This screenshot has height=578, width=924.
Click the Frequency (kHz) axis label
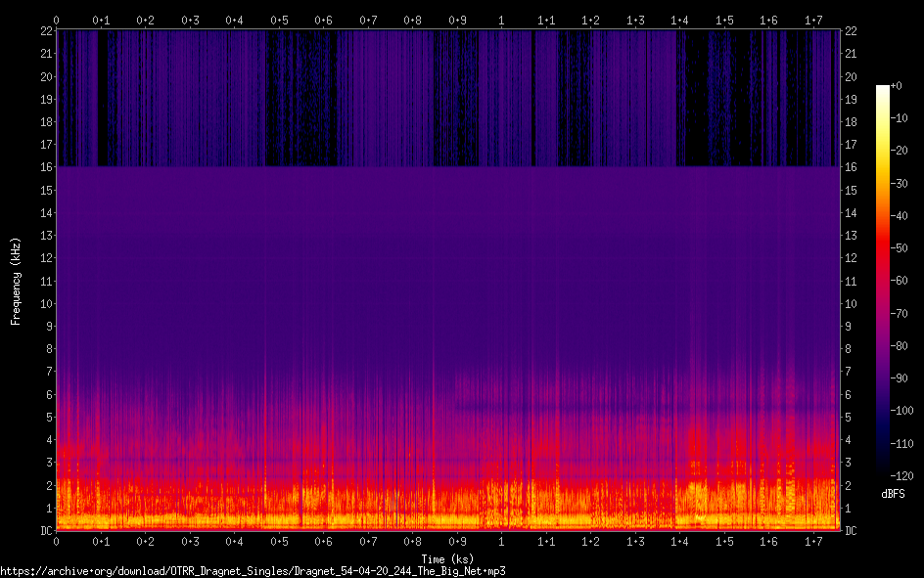click(x=16, y=281)
